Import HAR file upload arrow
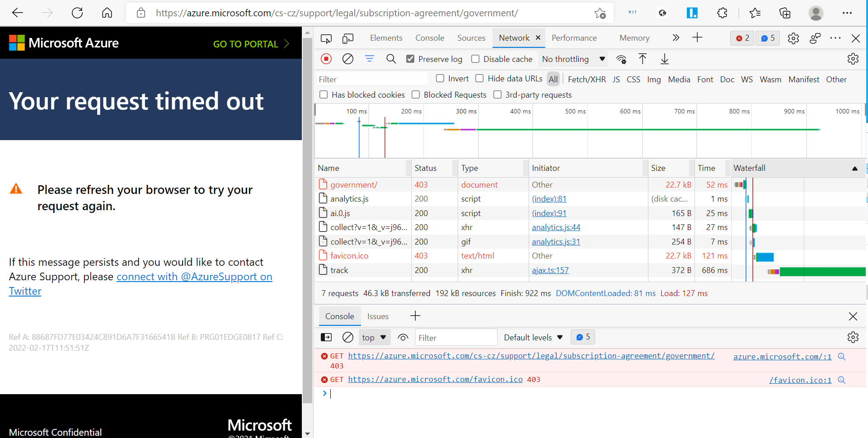 point(643,59)
